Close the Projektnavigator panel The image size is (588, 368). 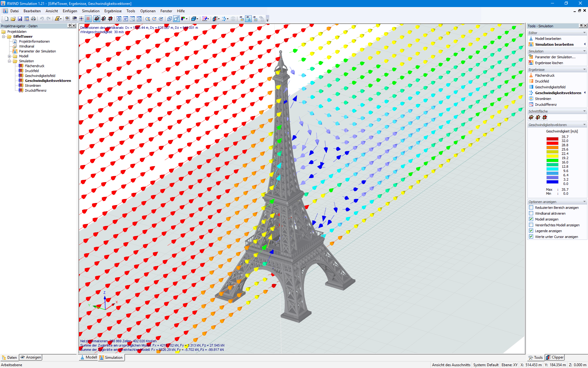[x=74, y=26]
